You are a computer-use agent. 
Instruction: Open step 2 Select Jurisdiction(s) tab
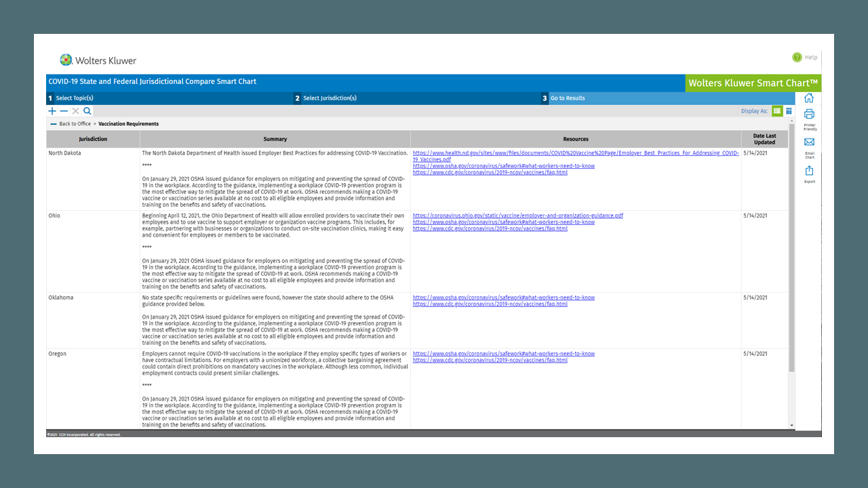coord(416,98)
